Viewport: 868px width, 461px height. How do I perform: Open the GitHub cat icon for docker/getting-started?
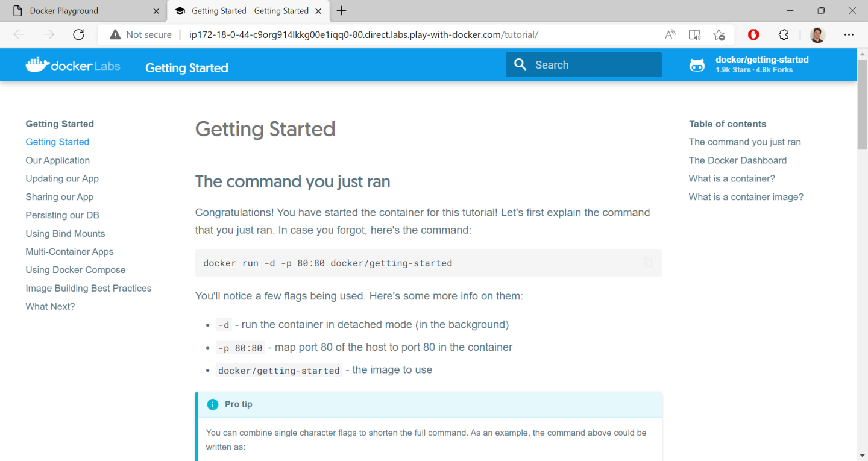pyautogui.click(x=697, y=65)
